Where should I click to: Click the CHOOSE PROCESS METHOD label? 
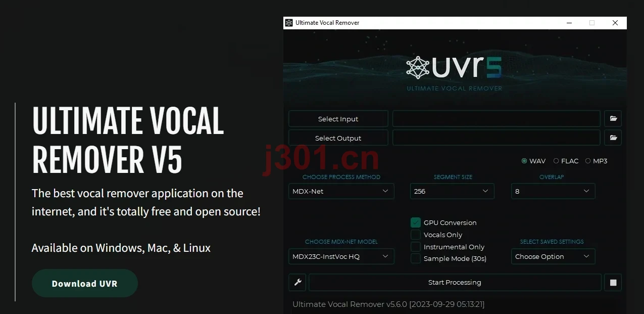tap(341, 177)
